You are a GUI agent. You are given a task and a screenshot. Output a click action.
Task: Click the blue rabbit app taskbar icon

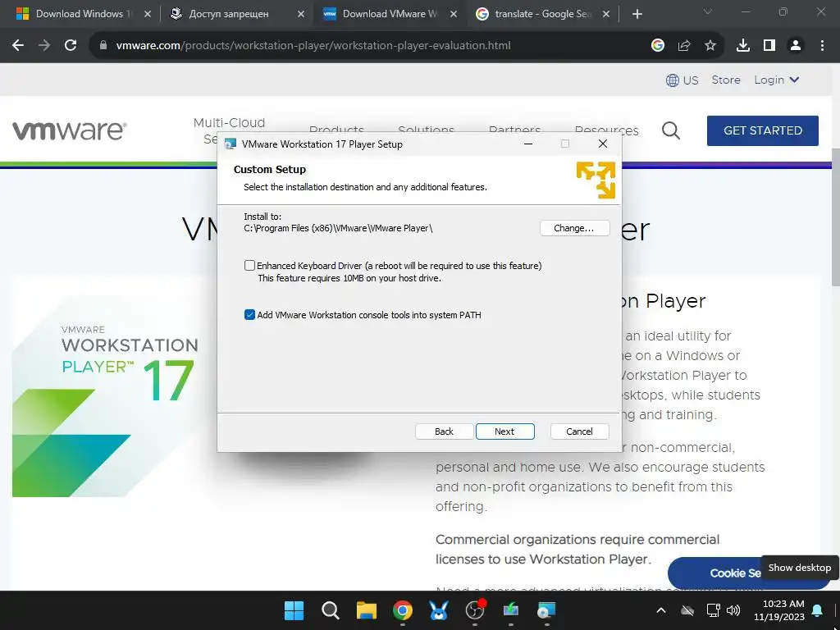click(x=439, y=610)
